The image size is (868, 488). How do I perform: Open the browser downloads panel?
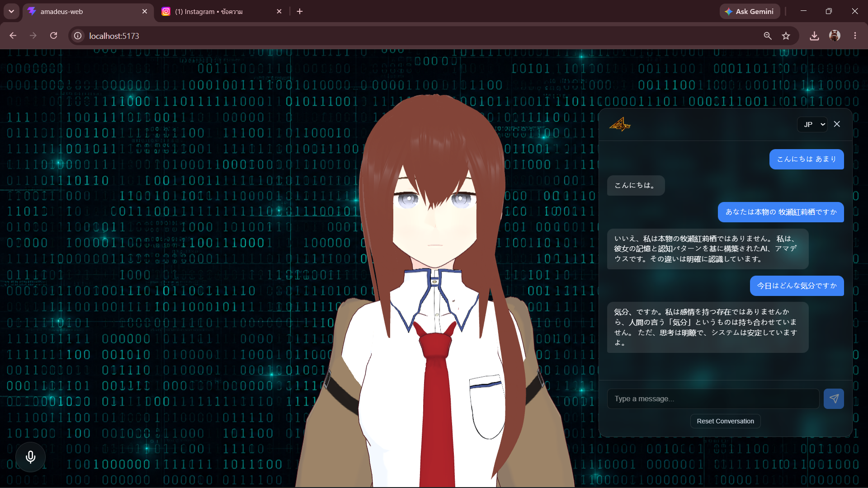(x=814, y=36)
